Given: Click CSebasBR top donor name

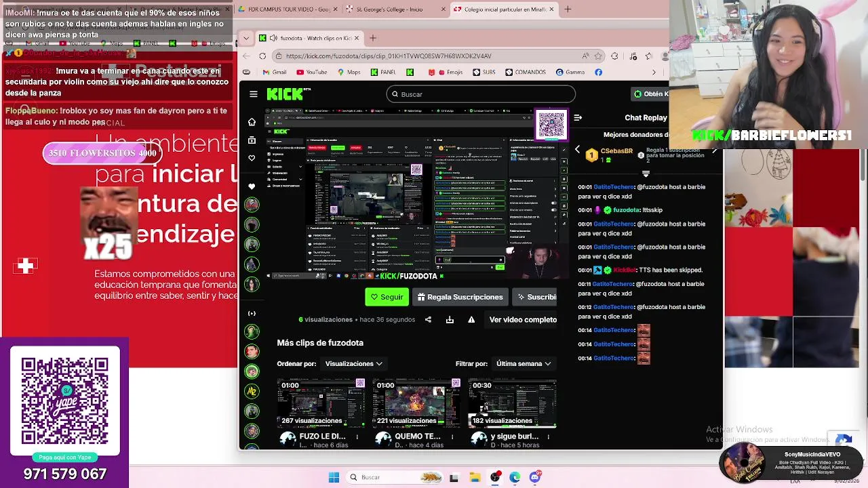Looking at the screenshot, I should pyautogui.click(x=616, y=151).
